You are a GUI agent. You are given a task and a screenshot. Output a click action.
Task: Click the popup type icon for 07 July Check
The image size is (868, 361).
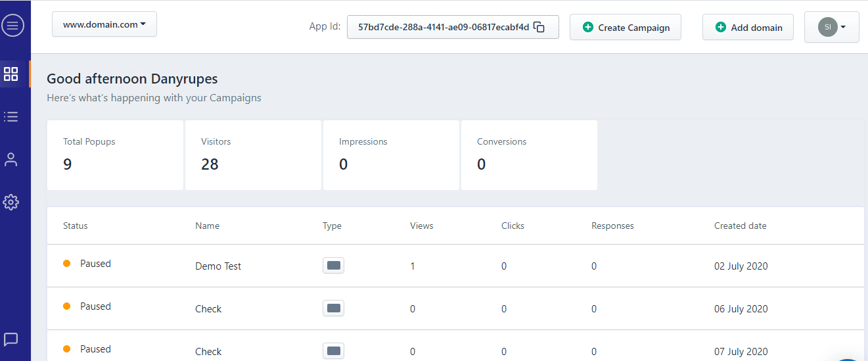pos(333,350)
